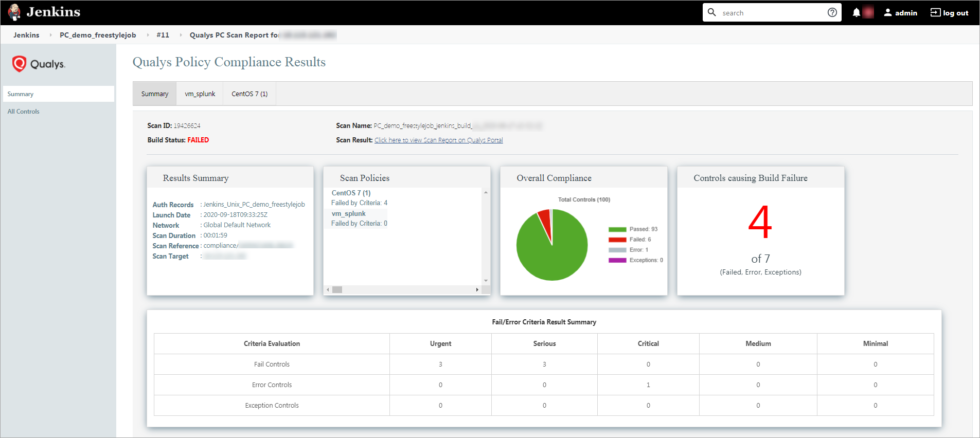Screen dimensions: 980x438
Task: Open All Controls in the sidebar
Action: click(x=24, y=112)
